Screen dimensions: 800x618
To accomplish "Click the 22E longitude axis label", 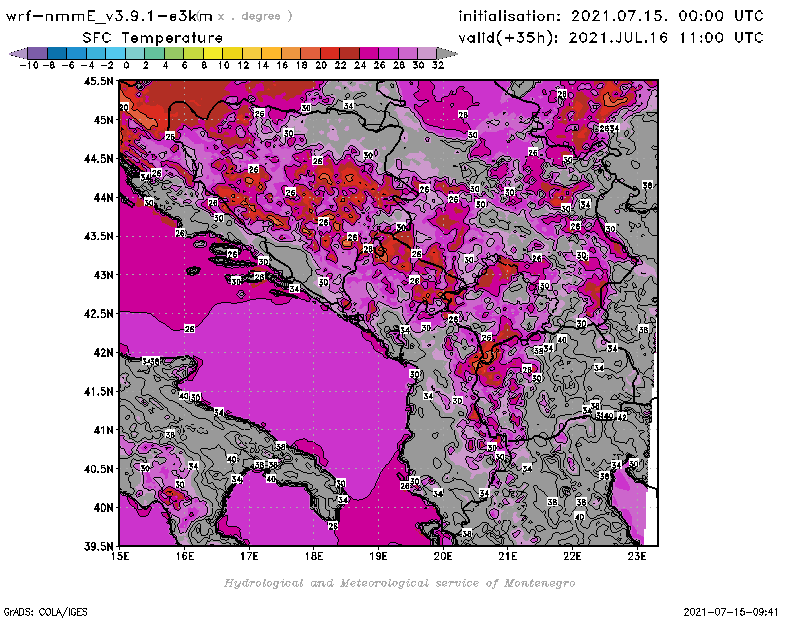I will tap(572, 556).
